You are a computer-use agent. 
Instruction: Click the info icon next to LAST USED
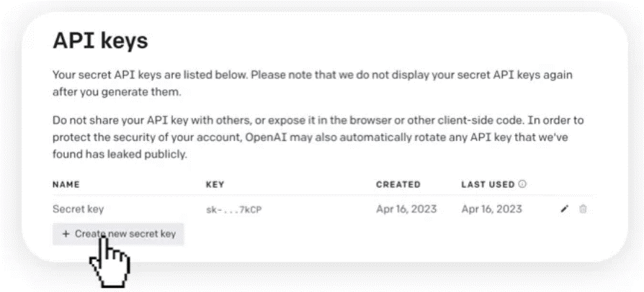coord(522,184)
